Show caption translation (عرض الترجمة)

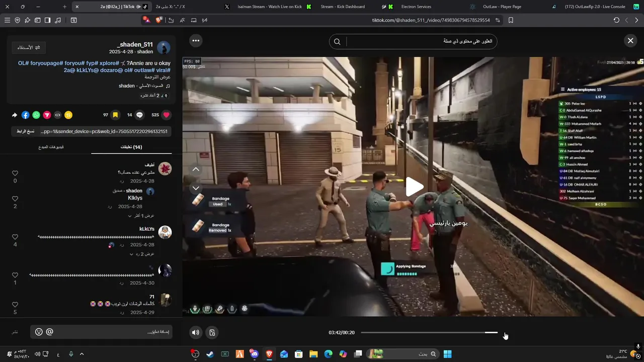[x=158, y=77]
